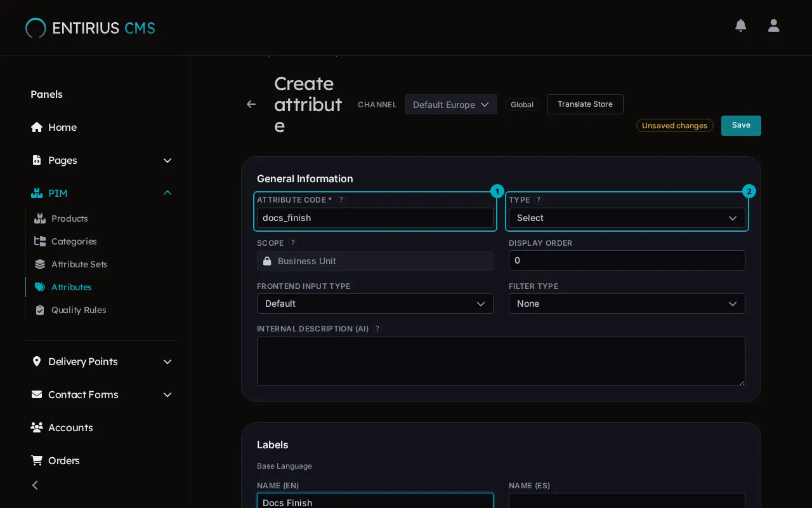Open the notifications bell
812x508 pixels.
tap(741, 25)
